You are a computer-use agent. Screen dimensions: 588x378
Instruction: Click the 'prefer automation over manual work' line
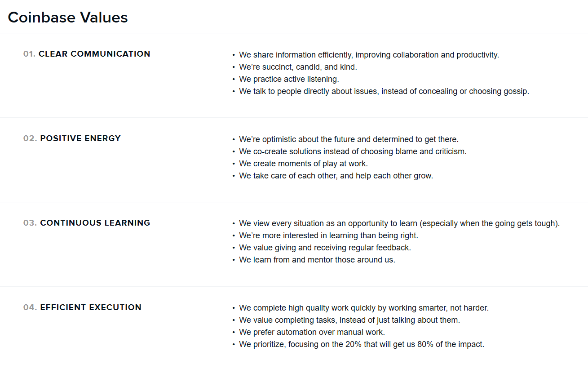point(312,332)
